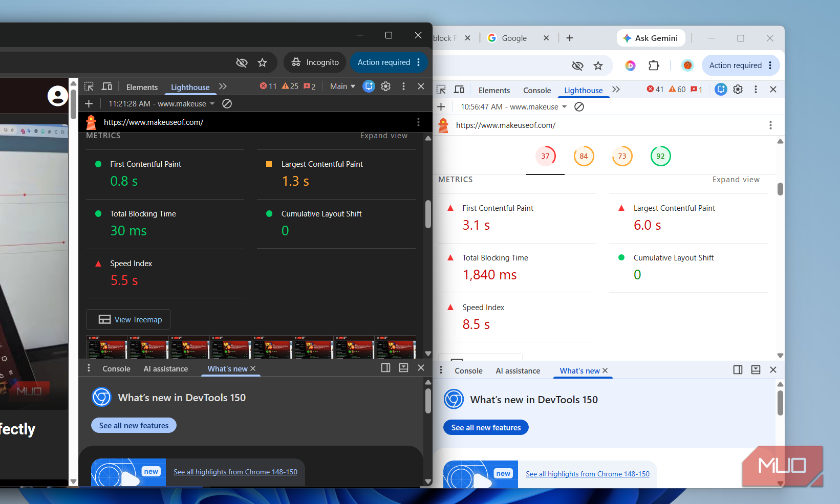Viewport: 840px width, 504px height.
Task: Click error count 41 in right DevTools
Action: (655, 90)
